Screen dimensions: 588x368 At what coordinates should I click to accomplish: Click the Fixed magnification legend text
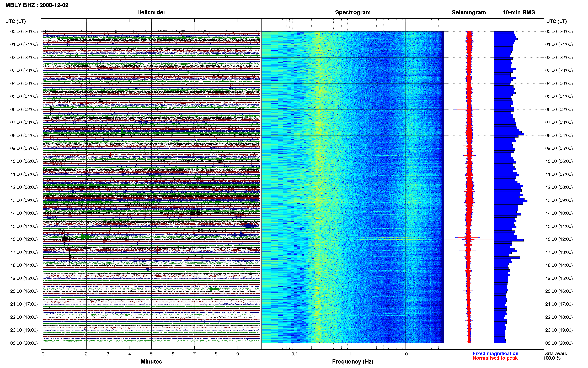point(495,353)
